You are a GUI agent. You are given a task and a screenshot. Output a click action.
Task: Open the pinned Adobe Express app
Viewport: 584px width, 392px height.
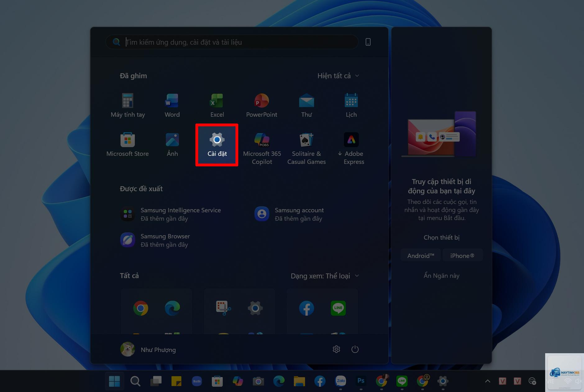pos(351,148)
